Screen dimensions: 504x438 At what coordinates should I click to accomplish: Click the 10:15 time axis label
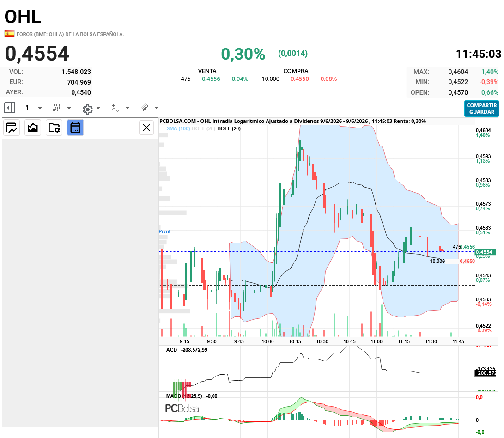[295, 341]
